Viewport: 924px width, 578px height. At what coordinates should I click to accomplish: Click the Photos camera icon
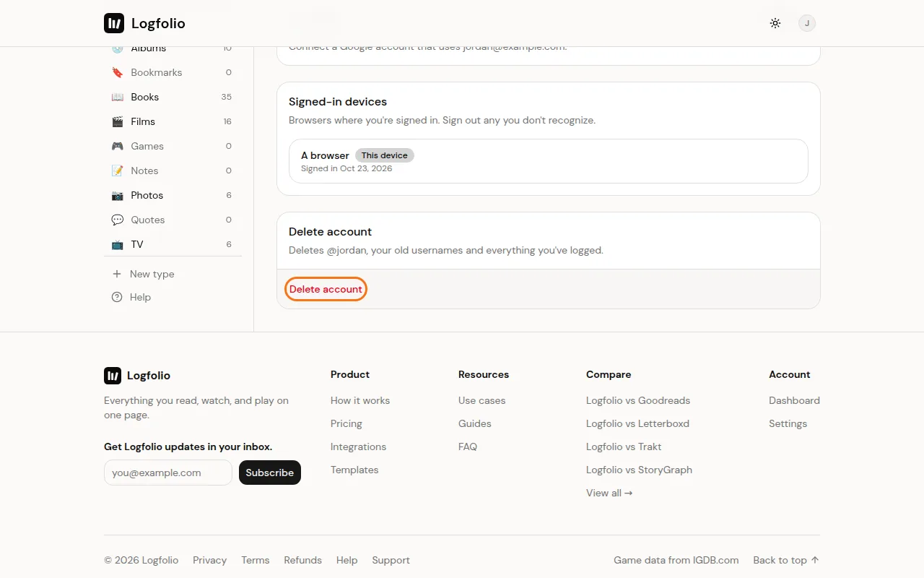coord(117,195)
